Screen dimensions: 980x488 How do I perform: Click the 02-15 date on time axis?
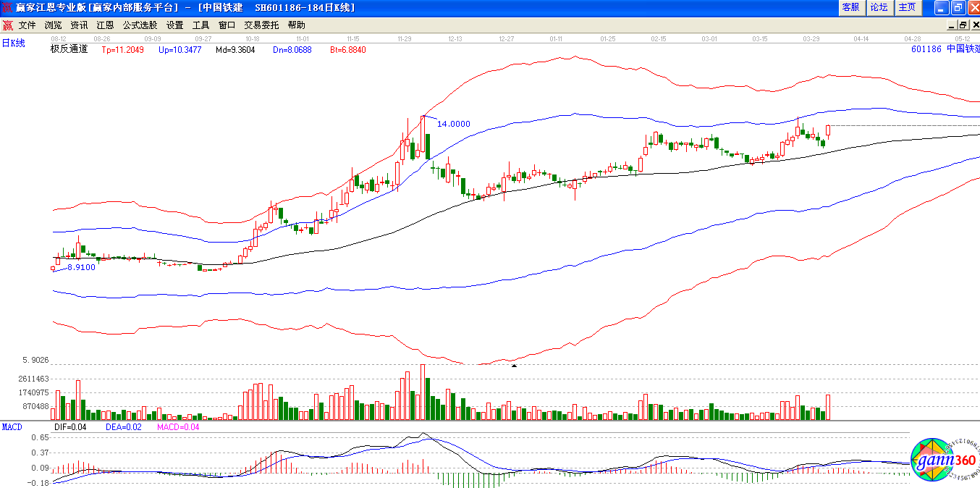(659, 38)
